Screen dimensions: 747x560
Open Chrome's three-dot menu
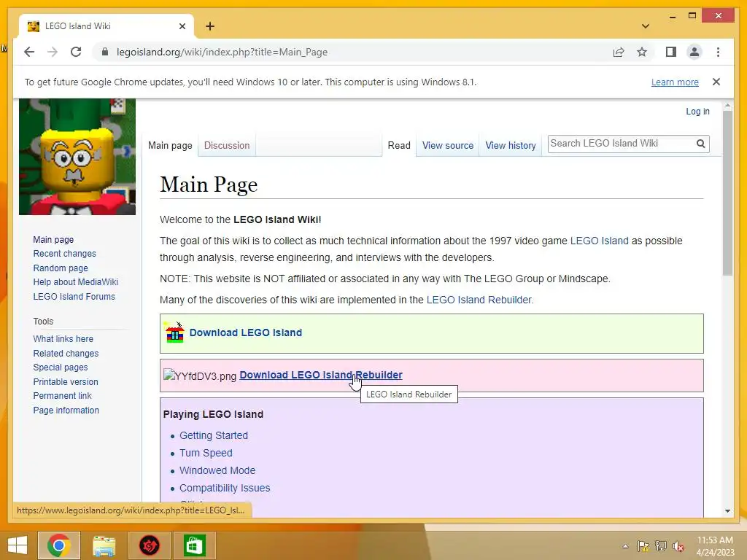[718, 52]
